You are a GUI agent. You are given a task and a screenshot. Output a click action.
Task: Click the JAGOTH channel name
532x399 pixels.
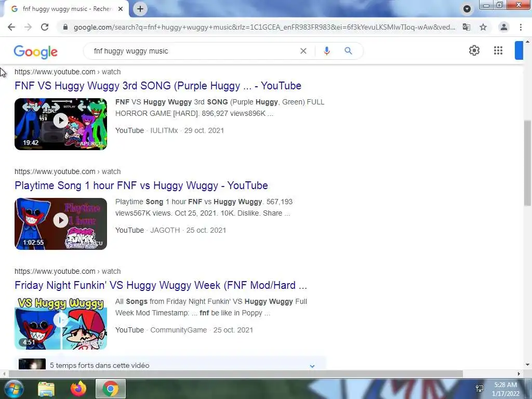point(165,230)
